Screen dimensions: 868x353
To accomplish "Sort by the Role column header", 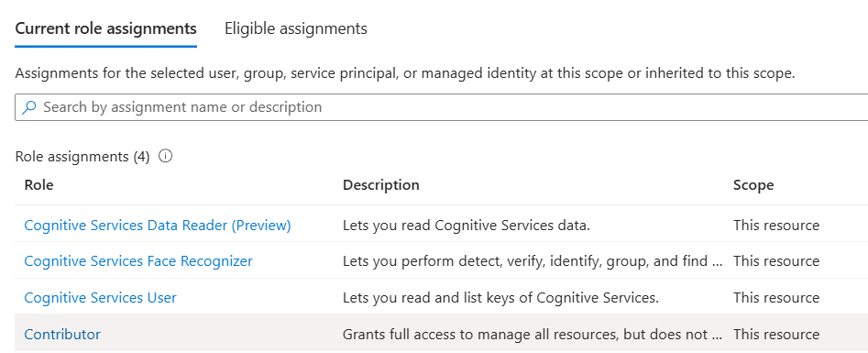I will pyautogui.click(x=38, y=184).
